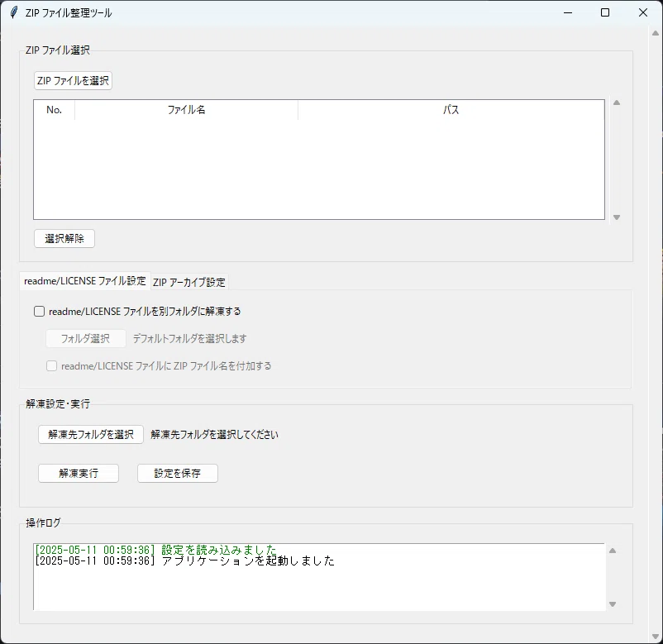The height and width of the screenshot is (644, 663).
Task: Click the アプリケーションを起動しました log line
Action: (185, 561)
